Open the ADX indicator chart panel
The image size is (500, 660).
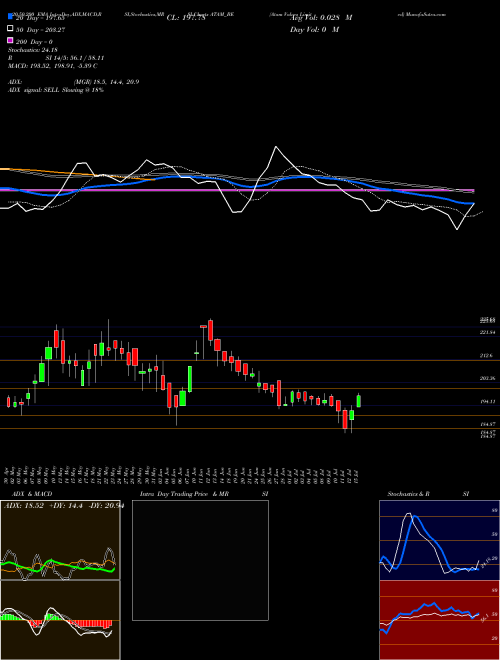[60, 540]
